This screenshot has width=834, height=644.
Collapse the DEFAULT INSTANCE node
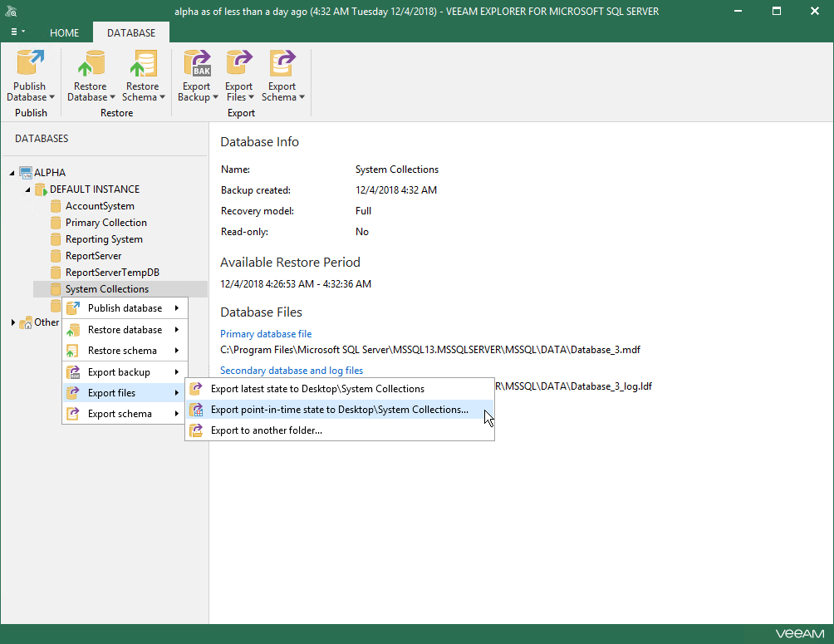pos(27,189)
